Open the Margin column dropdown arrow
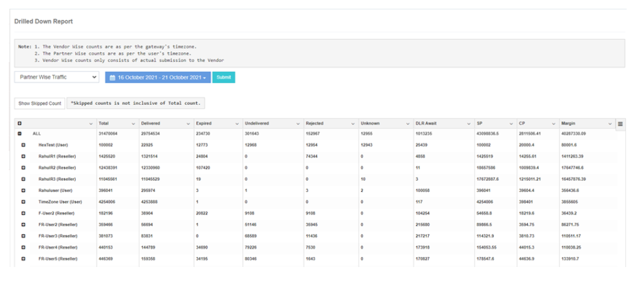This screenshot has width=644, height=285. pos(608,124)
